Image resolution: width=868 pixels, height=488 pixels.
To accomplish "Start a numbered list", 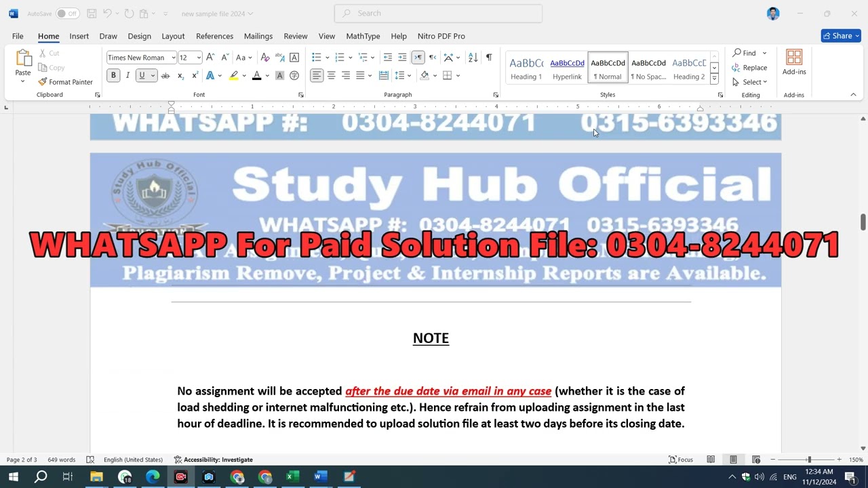I will click(x=340, y=58).
